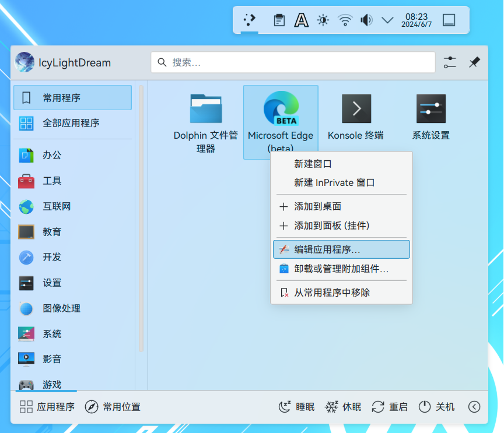This screenshot has height=433, width=504.
Task: Open Wi-Fi network tray icon
Action: [345, 20]
